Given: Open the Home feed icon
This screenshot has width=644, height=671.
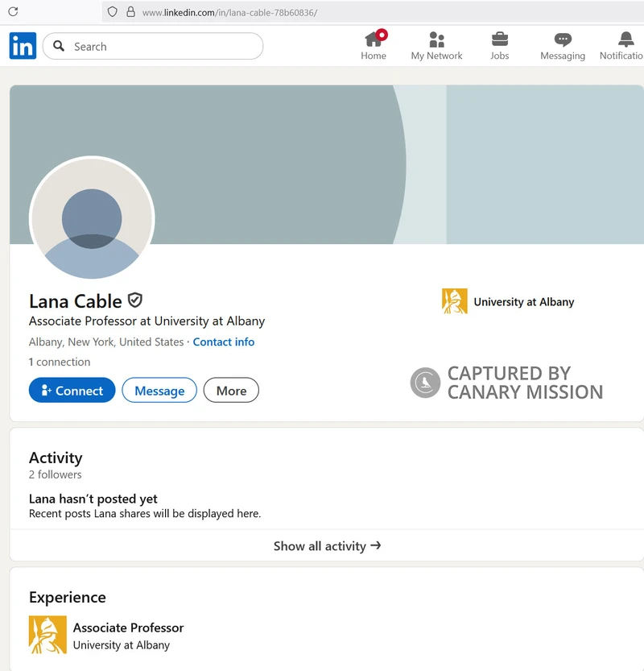Looking at the screenshot, I should (374, 39).
